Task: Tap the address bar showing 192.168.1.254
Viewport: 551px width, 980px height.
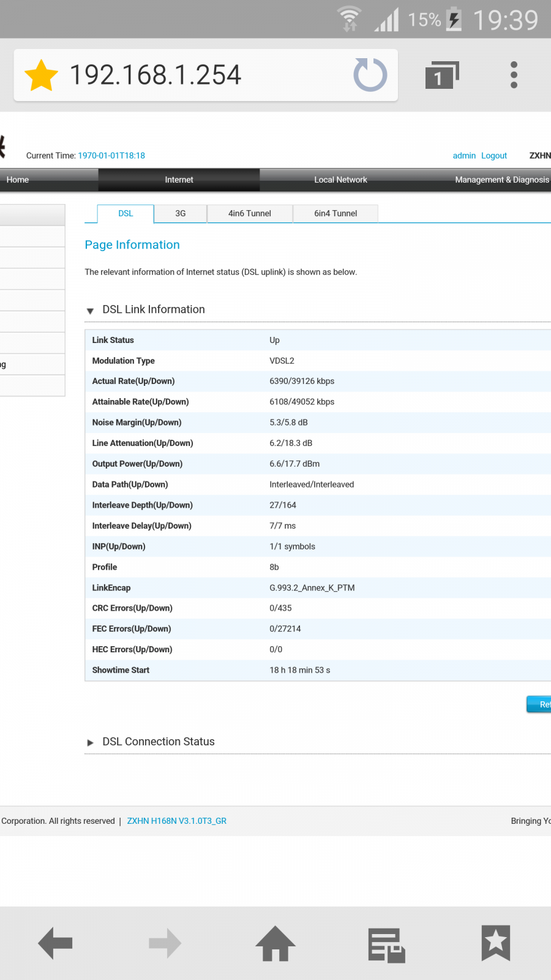Action: 184,75
